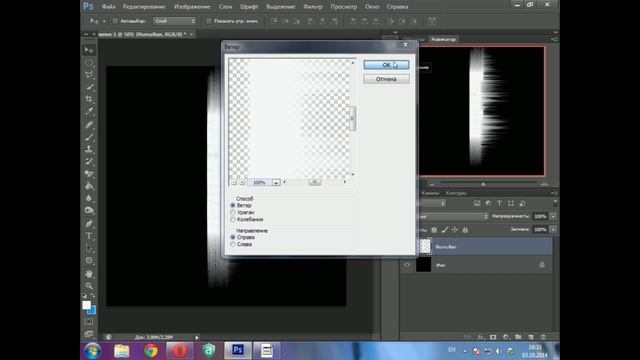640x360 pixels.
Task: Select the Lasso tool
Action: 89,75
